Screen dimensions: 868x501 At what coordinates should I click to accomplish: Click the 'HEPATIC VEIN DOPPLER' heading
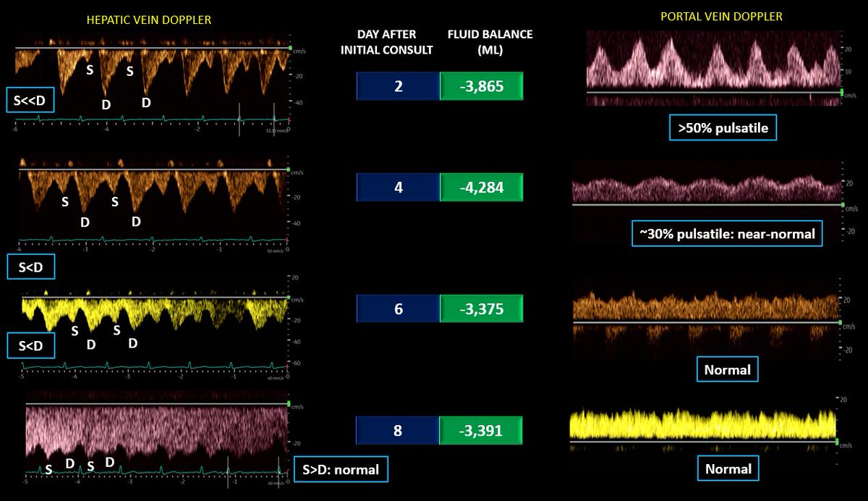pos(150,20)
